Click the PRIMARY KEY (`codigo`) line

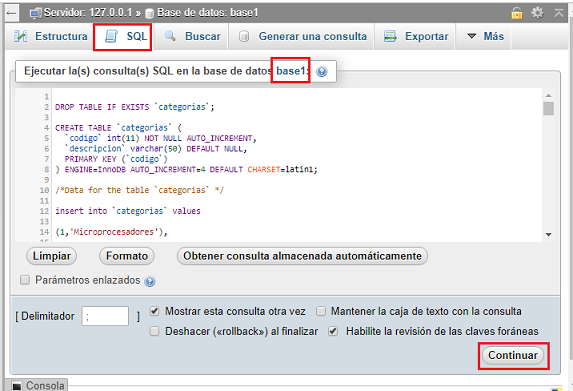click(x=116, y=159)
